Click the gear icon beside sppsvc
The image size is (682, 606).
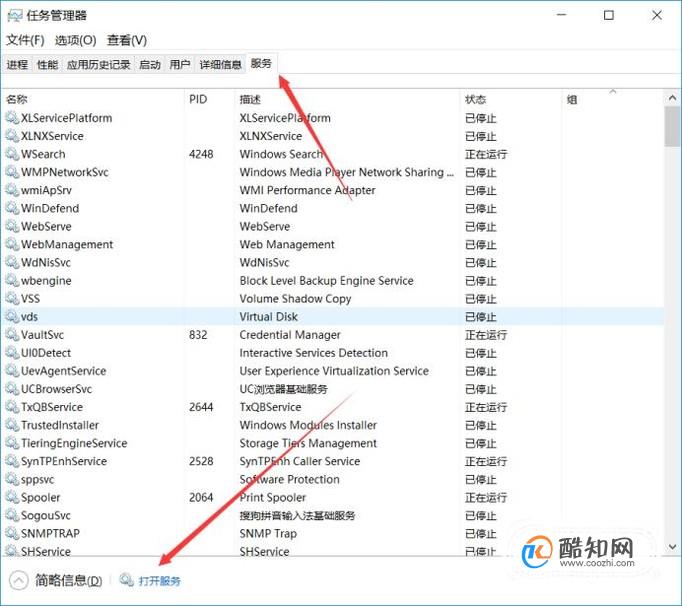[12, 479]
